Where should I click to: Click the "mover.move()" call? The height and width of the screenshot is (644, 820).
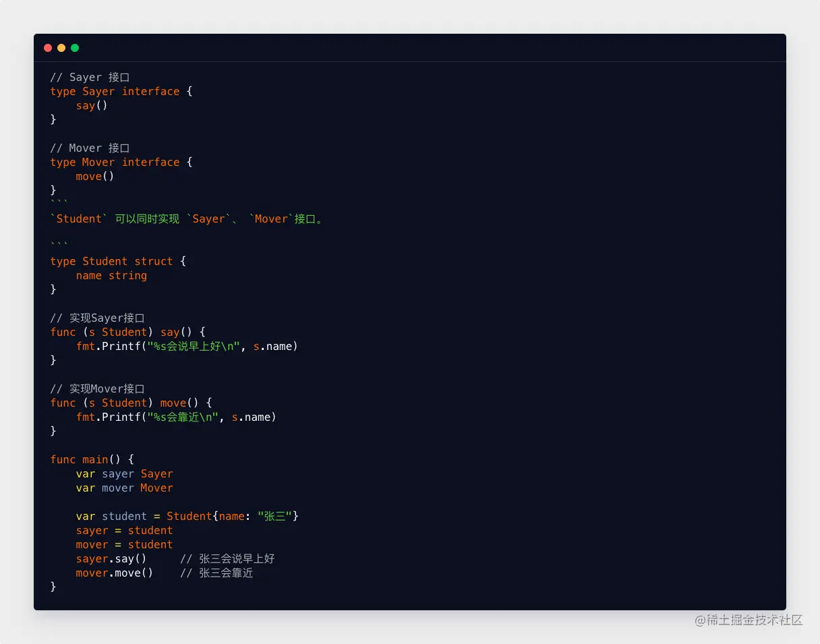(115, 573)
